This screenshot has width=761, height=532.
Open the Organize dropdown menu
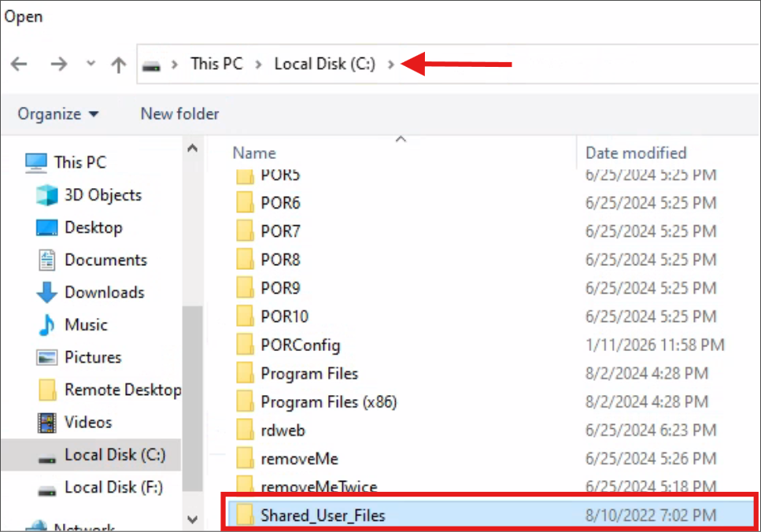(58, 114)
